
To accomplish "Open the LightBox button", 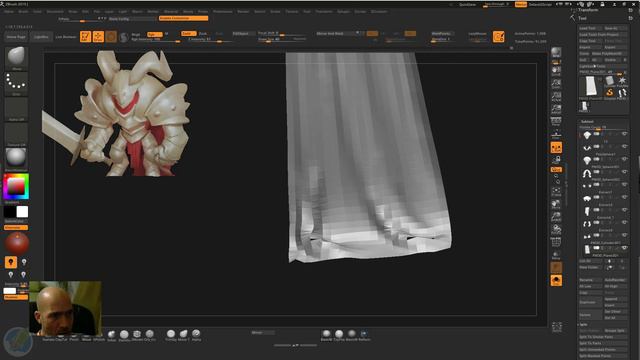I will pyautogui.click(x=41, y=37).
